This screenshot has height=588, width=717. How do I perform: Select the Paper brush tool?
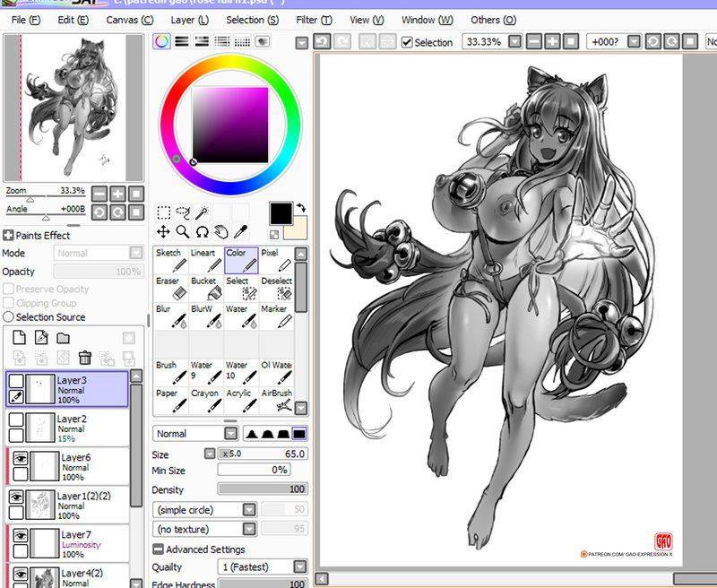coord(170,400)
